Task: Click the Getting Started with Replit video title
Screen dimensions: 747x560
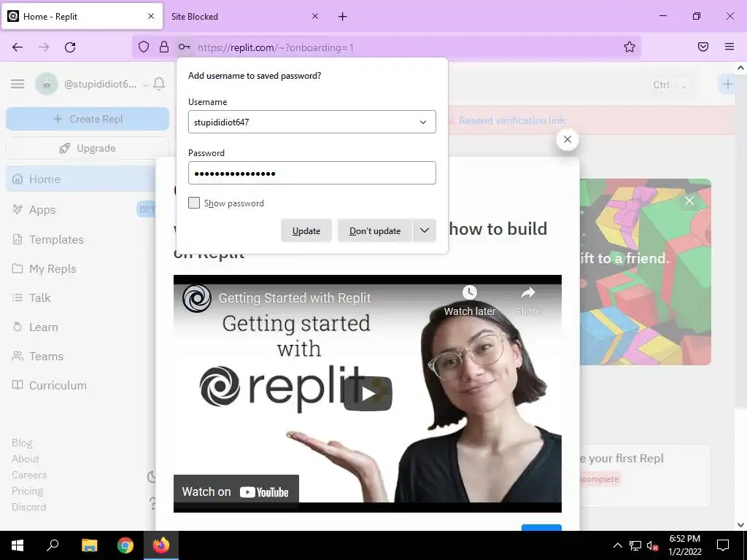Action: coord(295,298)
